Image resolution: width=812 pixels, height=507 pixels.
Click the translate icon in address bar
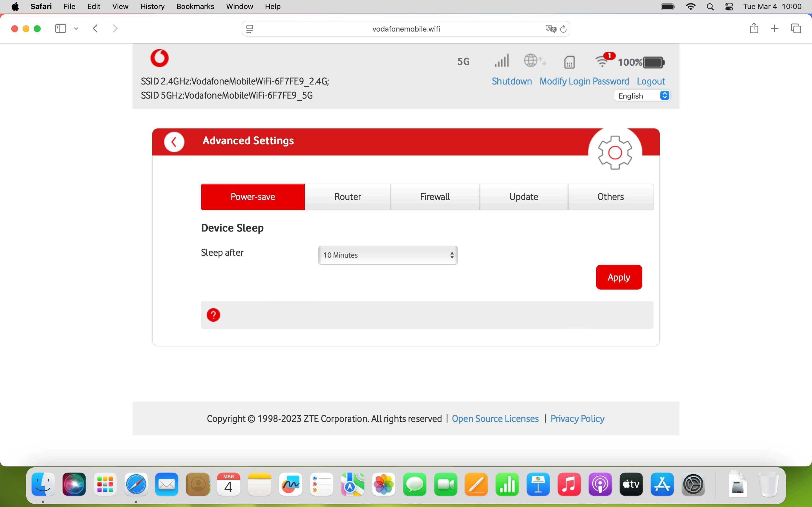(551, 29)
